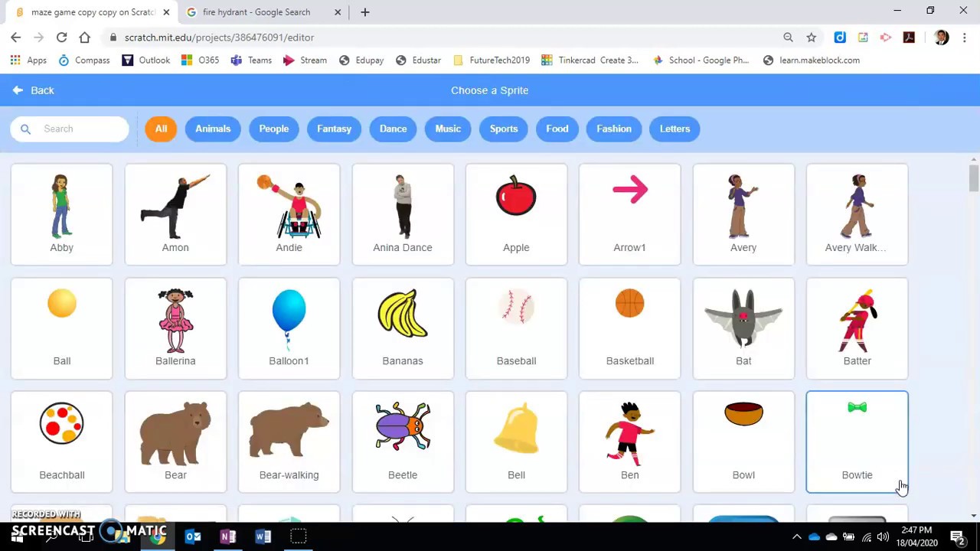Open the Compass bookmark

click(x=84, y=60)
